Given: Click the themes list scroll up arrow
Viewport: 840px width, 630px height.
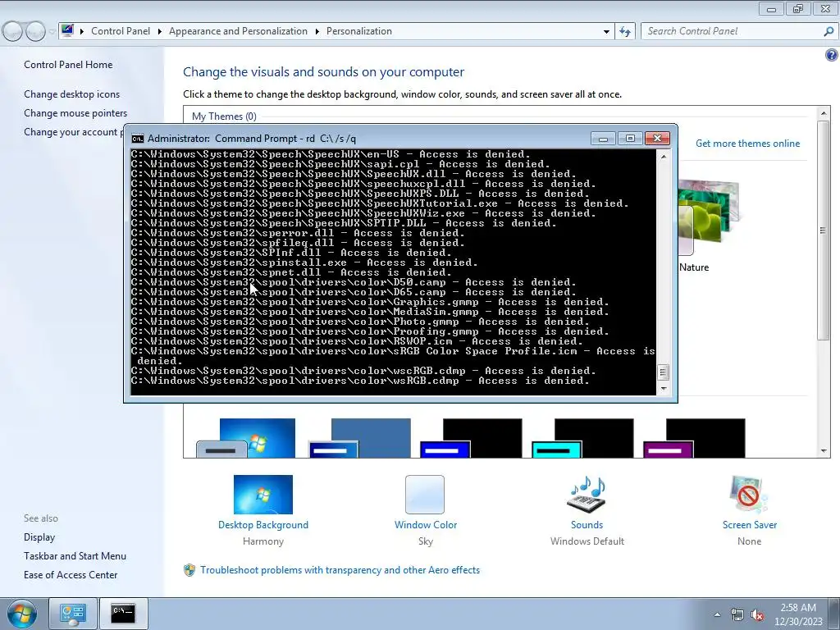Looking at the screenshot, I should click(x=824, y=113).
